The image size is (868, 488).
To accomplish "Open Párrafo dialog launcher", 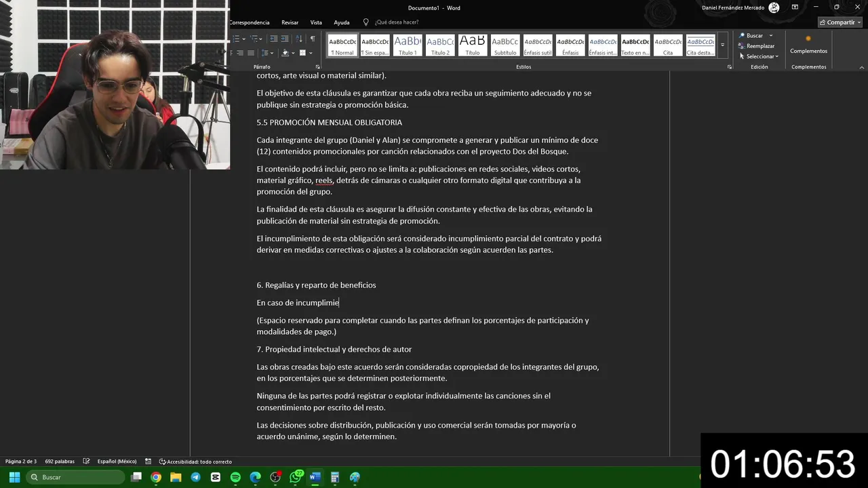I will [x=317, y=67].
